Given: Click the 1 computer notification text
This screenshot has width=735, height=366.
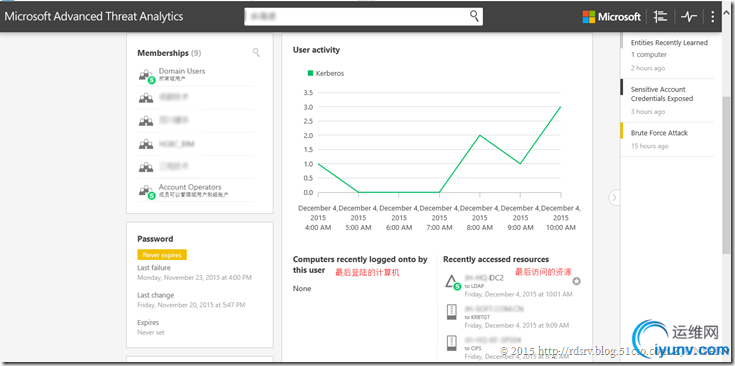Looking at the screenshot, I should click(x=649, y=54).
